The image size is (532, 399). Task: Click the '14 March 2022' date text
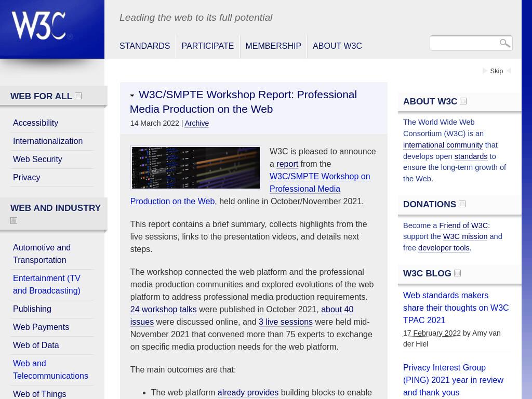pos(154,123)
